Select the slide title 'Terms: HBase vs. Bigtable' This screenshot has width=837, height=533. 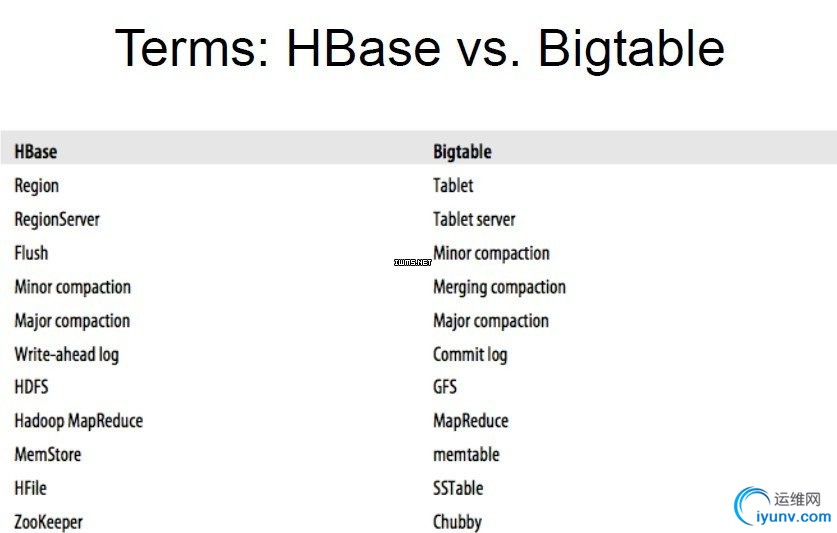[420, 48]
